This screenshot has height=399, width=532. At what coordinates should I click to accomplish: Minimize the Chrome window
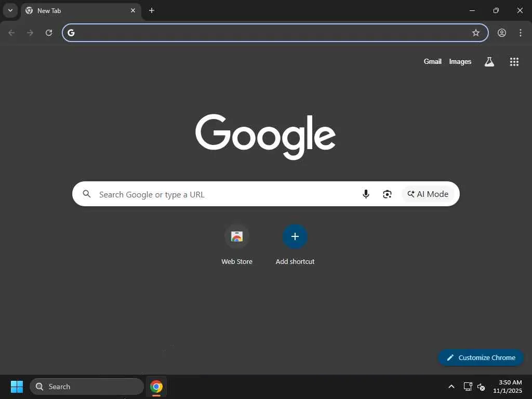coord(472,10)
